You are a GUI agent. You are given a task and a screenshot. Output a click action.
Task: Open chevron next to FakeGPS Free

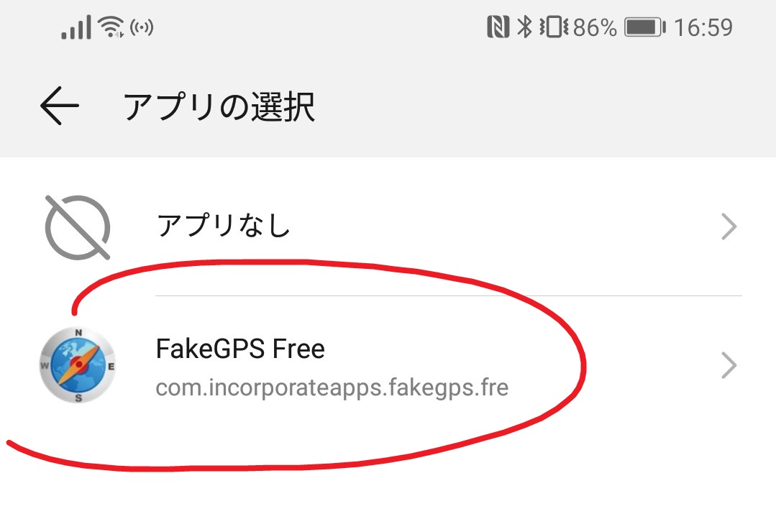pyautogui.click(x=729, y=365)
